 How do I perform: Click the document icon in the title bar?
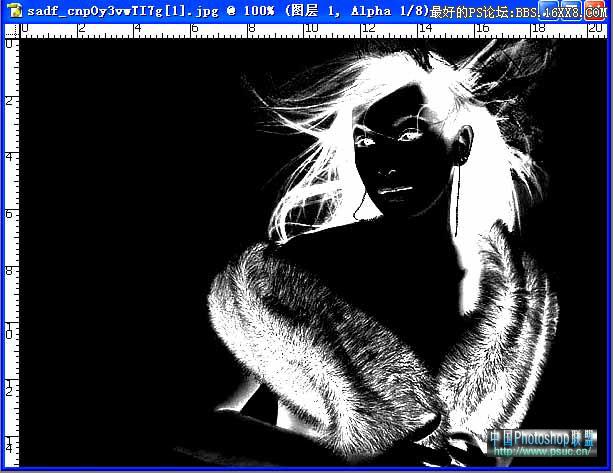tap(14, 11)
